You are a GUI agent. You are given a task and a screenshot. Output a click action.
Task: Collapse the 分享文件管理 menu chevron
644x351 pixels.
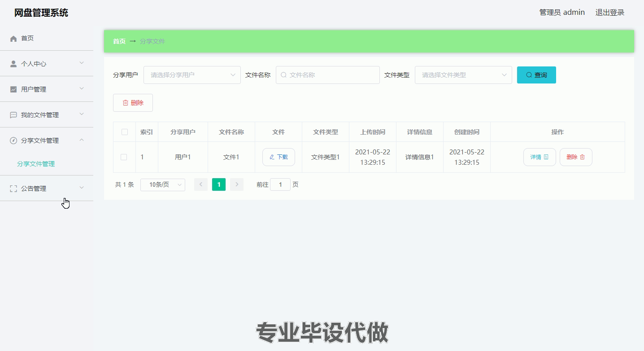tap(82, 140)
